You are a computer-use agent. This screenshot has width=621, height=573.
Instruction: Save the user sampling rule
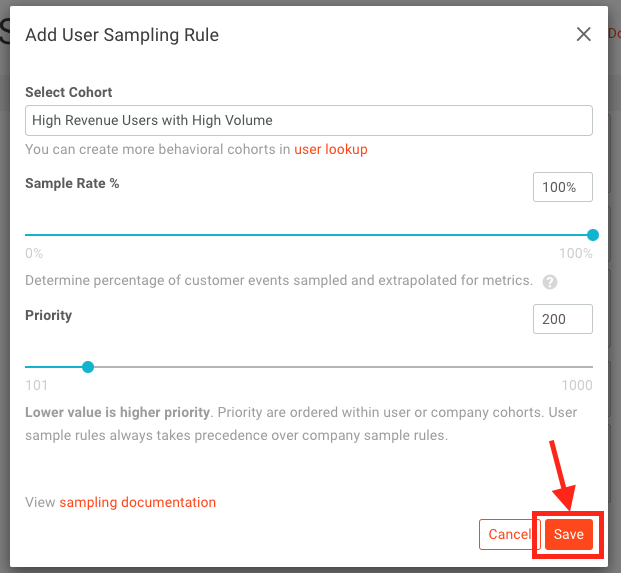[x=568, y=534]
